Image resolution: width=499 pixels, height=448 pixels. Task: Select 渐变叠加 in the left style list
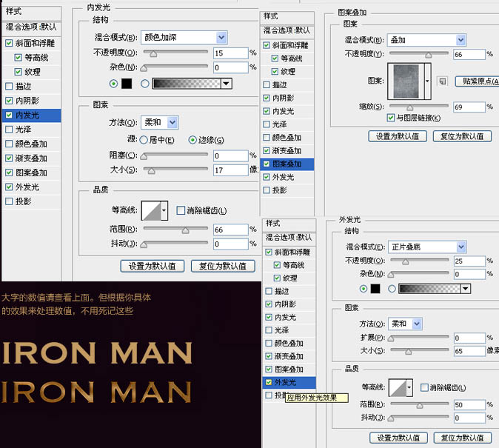tap(32, 158)
